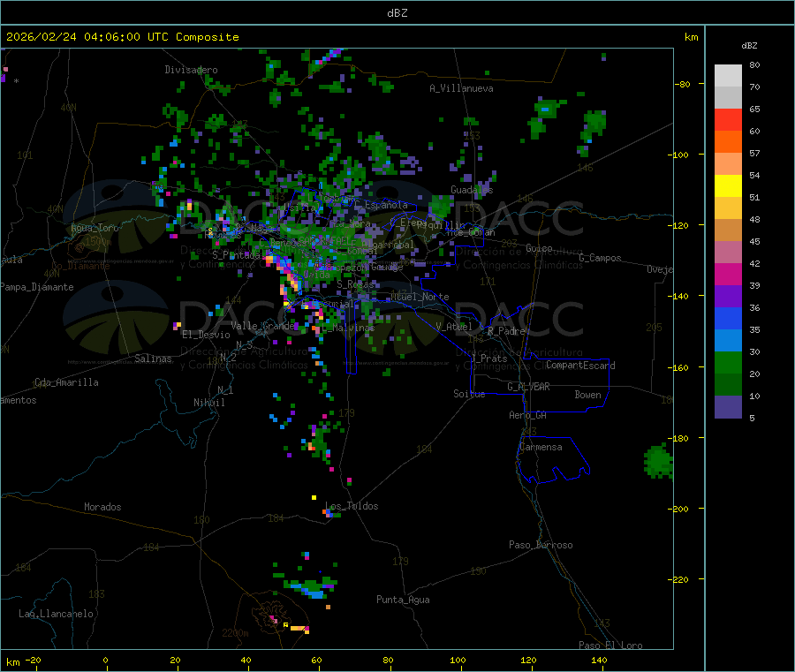
Task: Click the -200 km vertical axis tick
Action: [678, 509]
